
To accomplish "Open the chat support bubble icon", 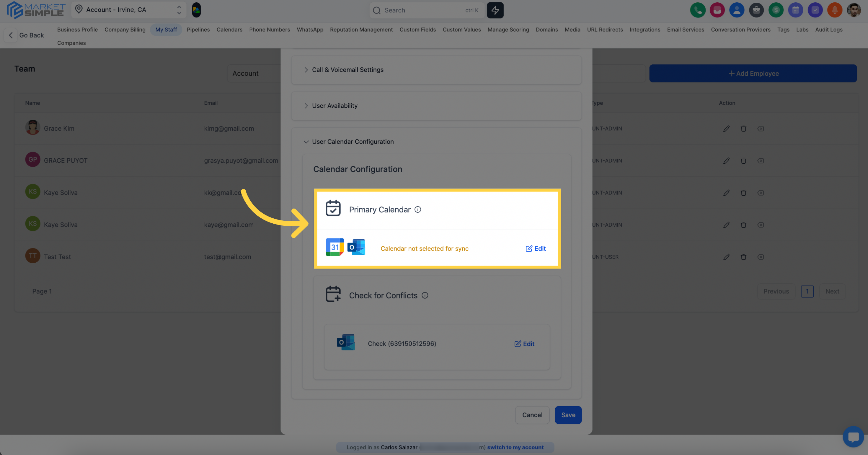I will click(x=853, y=437).
